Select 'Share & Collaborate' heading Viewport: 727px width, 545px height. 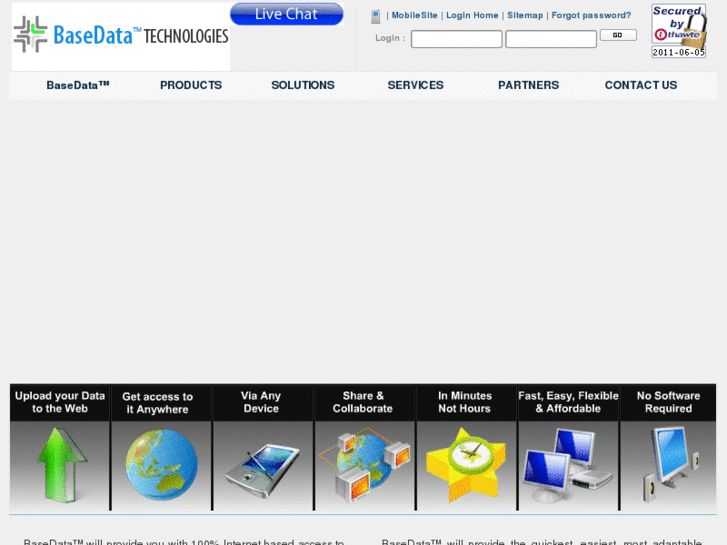point(363,402)
